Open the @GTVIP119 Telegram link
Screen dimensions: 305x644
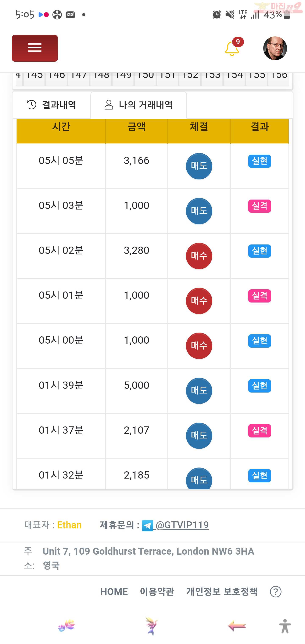(182, 525)
